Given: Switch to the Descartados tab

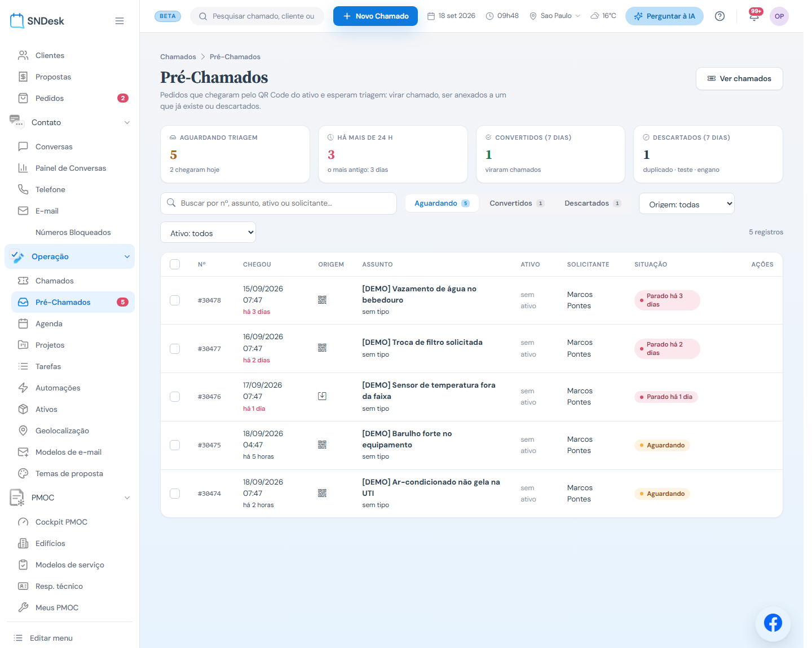Looking at the screenshot, I should point(592,203).
